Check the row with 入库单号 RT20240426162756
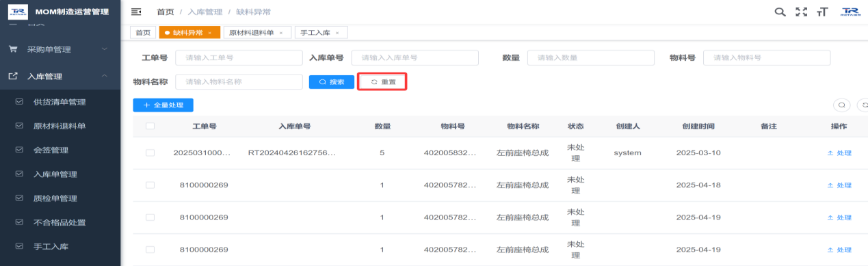Screen dimensions: 868x266 tap(150, 153)
